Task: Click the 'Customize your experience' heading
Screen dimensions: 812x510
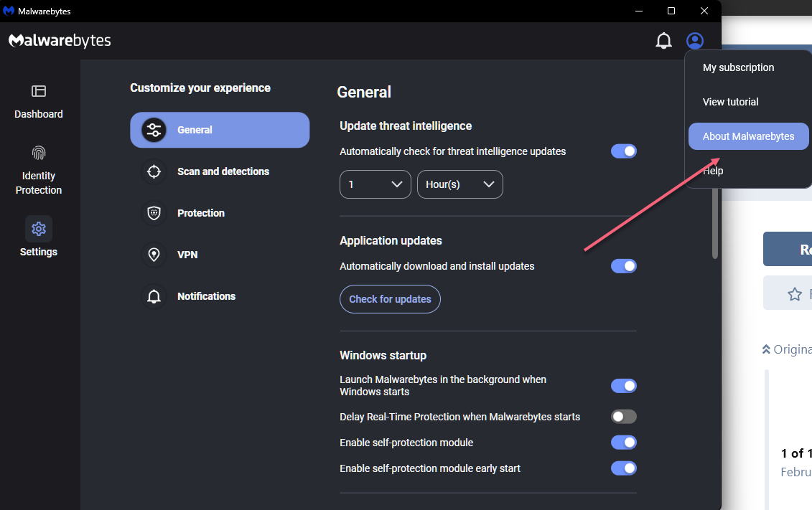Action: [x=200, y=88]
